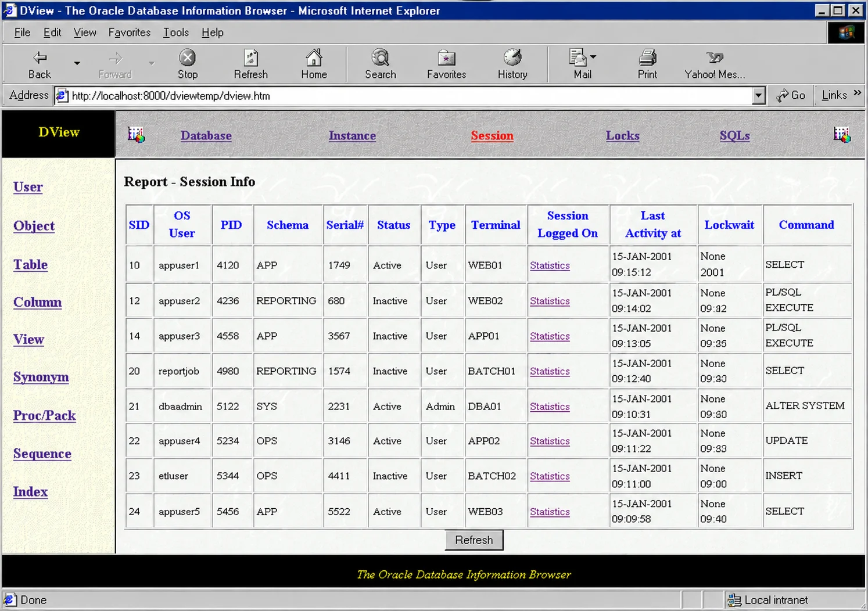Open the Sequence sidebar link

pos(42,454)
